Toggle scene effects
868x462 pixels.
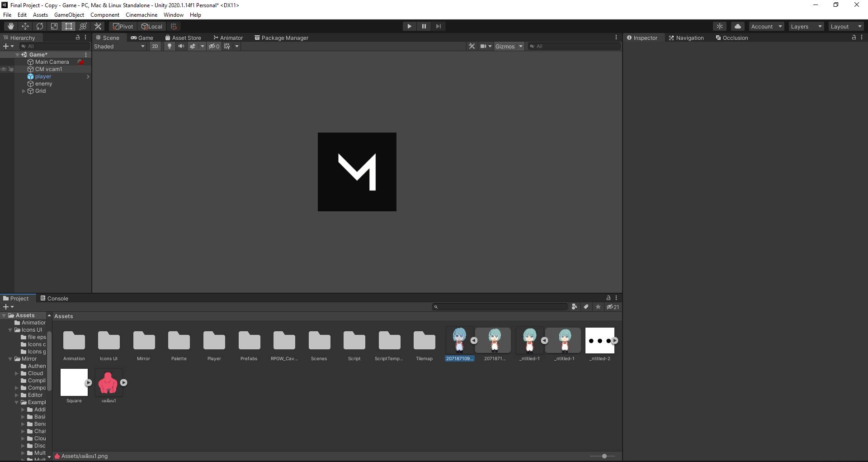click(x=193, y=46)
